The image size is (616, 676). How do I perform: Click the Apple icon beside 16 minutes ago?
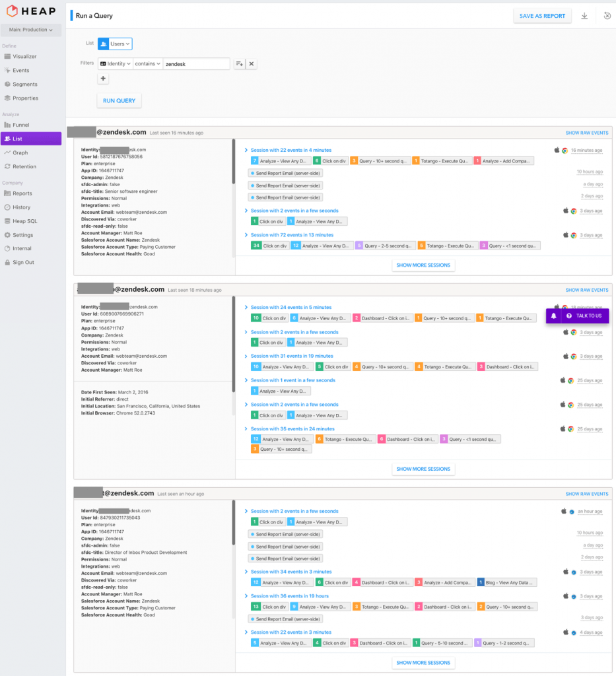(557, 150)
